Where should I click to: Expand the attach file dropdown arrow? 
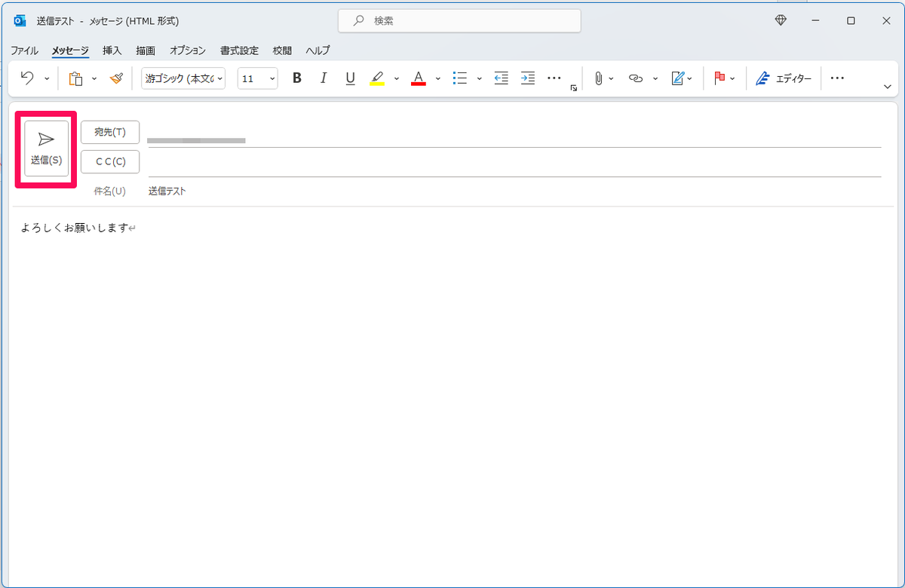pyautogui.click(x=611, y=78)
